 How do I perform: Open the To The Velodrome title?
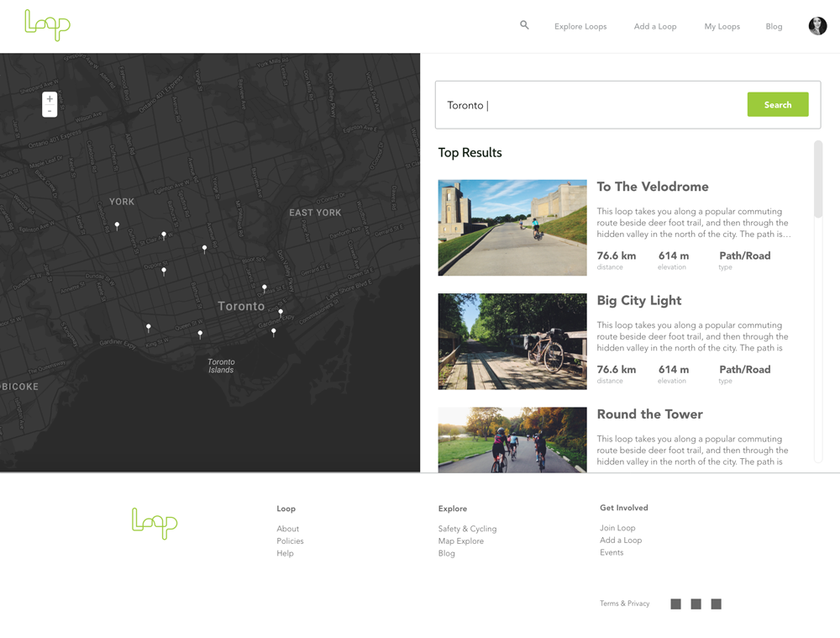point(653,187)
